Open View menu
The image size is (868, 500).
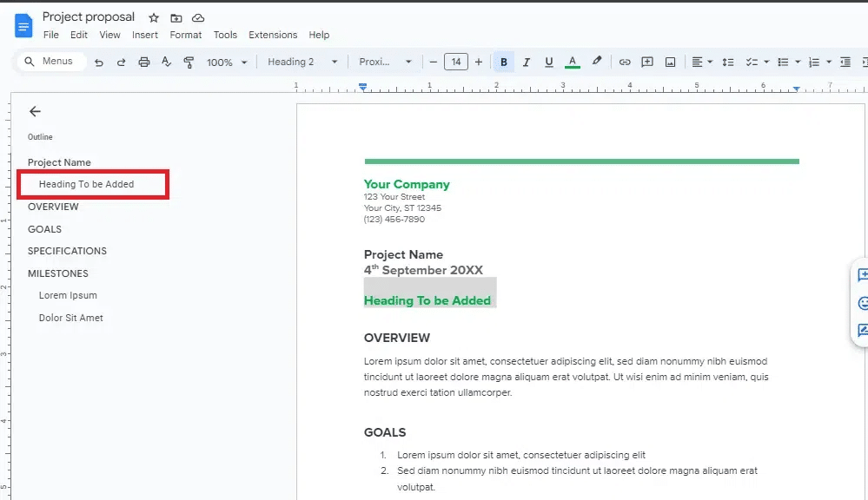point(109,35)
